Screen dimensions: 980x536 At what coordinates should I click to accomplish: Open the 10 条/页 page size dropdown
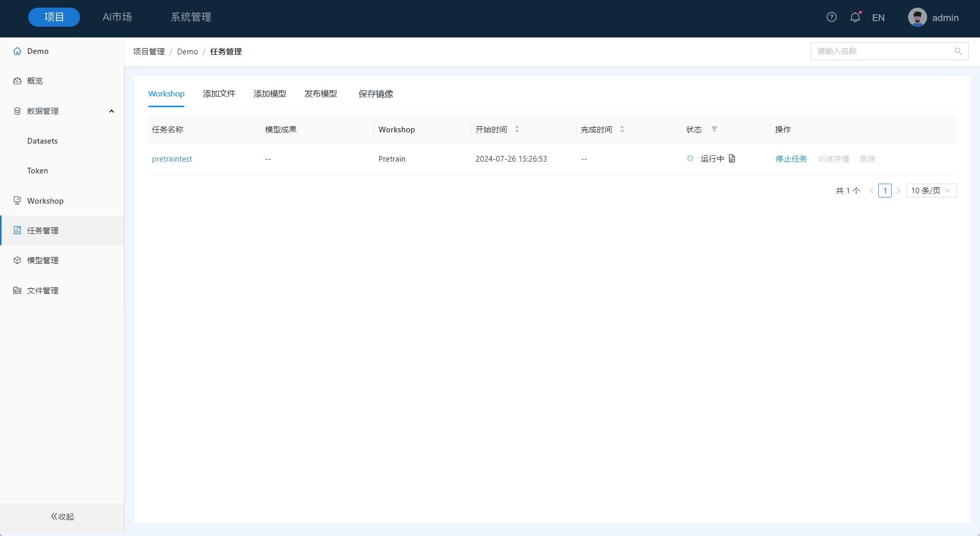[x=931, y=191]
